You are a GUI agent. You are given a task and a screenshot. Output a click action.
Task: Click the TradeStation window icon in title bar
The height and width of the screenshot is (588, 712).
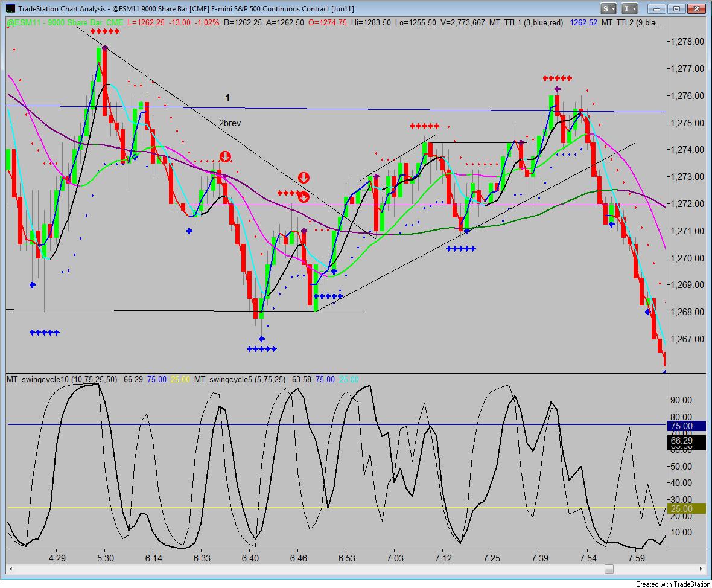(x=10, y=8)
